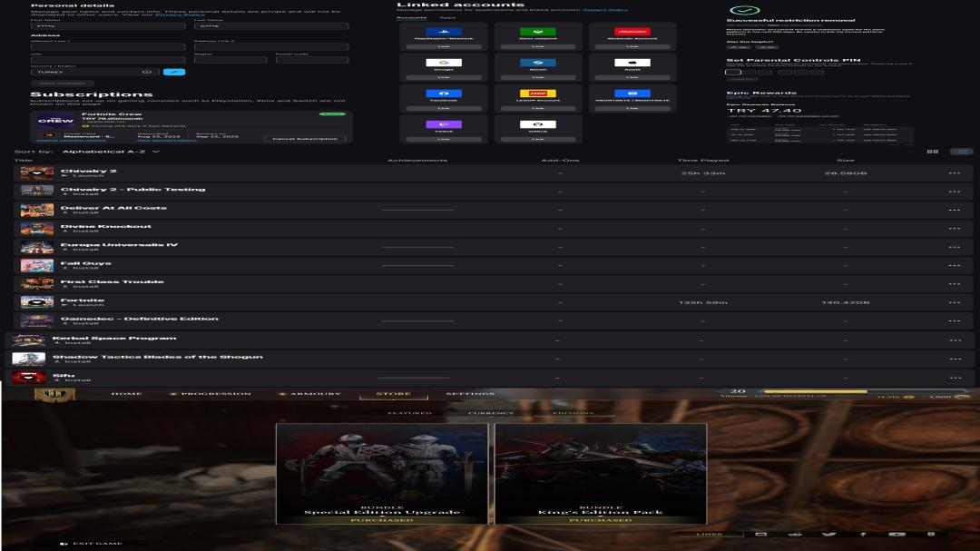980x551 pixels.
Task: Open the more-options menu for Chivalry 2
Action: pyautogui.click(x=954, y=173)
